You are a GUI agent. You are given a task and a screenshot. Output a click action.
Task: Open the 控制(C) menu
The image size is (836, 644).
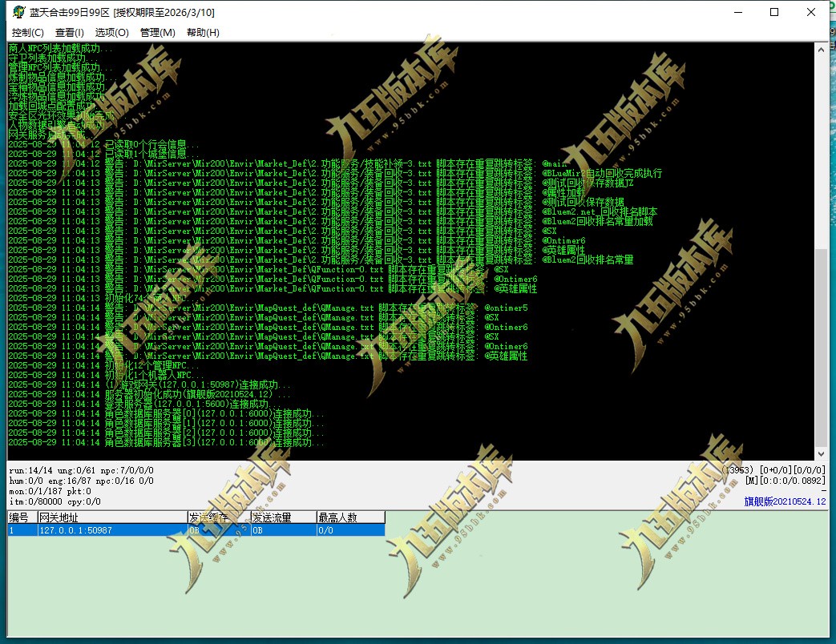[28, 33]
